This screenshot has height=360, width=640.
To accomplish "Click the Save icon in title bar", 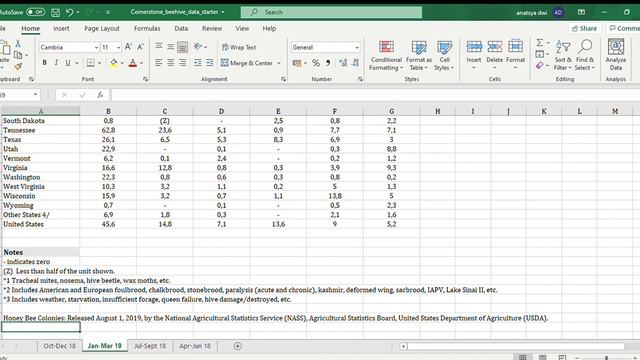I will tap(56, 13).
